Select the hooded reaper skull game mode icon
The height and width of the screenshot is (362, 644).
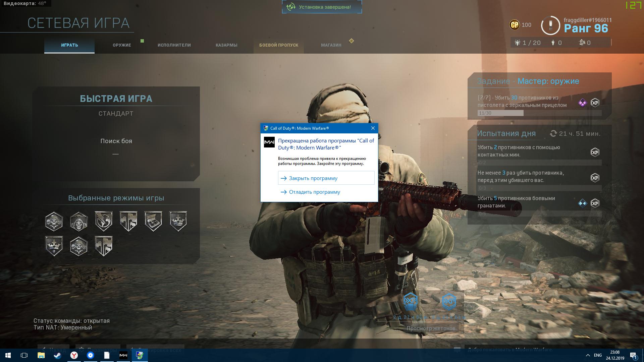(x=78, y=222)
